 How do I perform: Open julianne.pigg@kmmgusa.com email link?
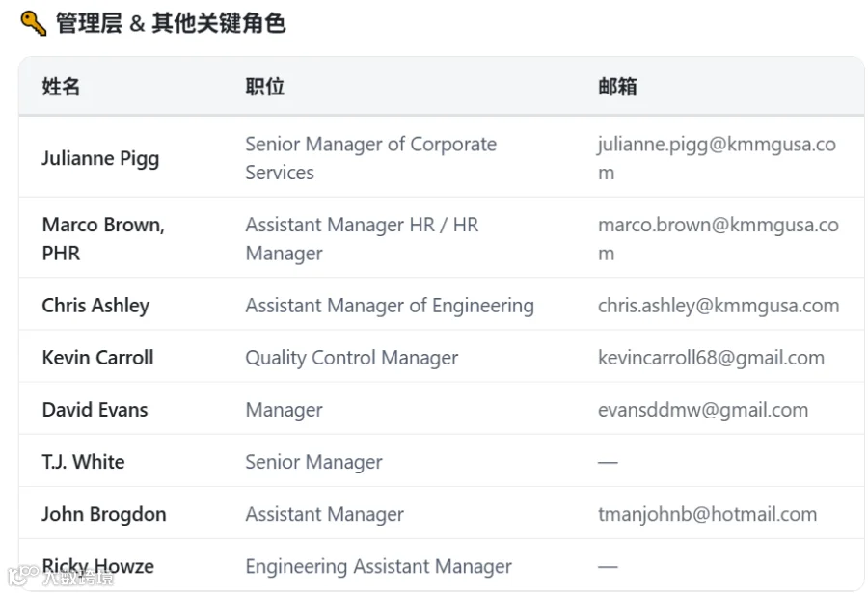(717, 158)
